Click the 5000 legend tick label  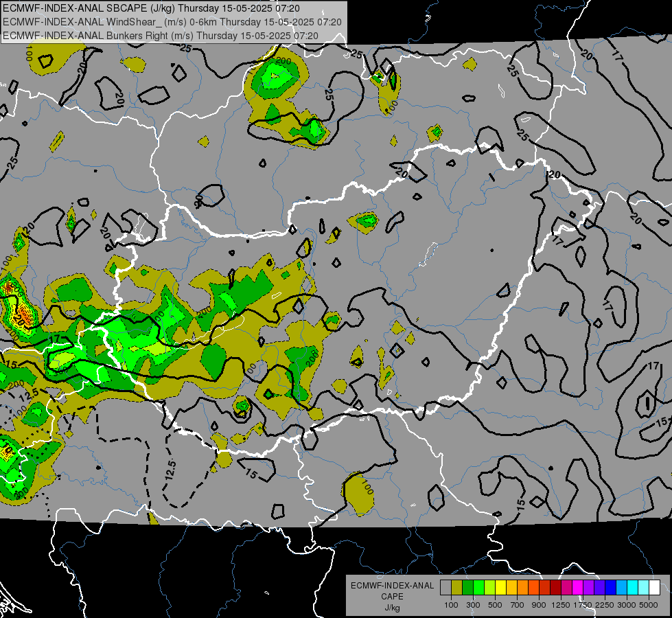(649, 605)
